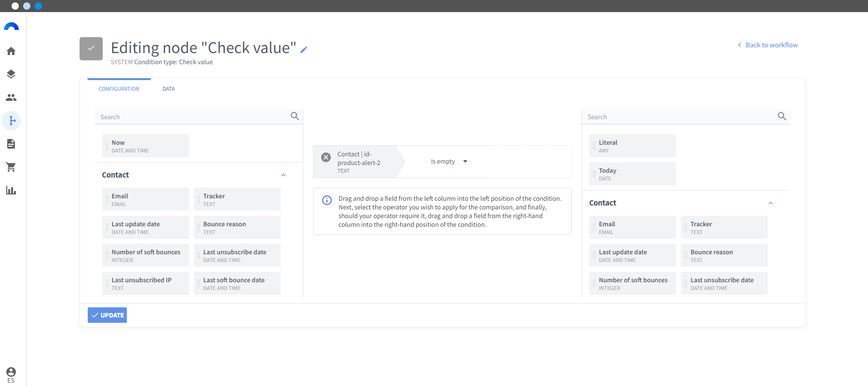Select right Tracker field chip
Viewport: 868px width, 386px height.
pyautogui.click(x=724, y=227)
